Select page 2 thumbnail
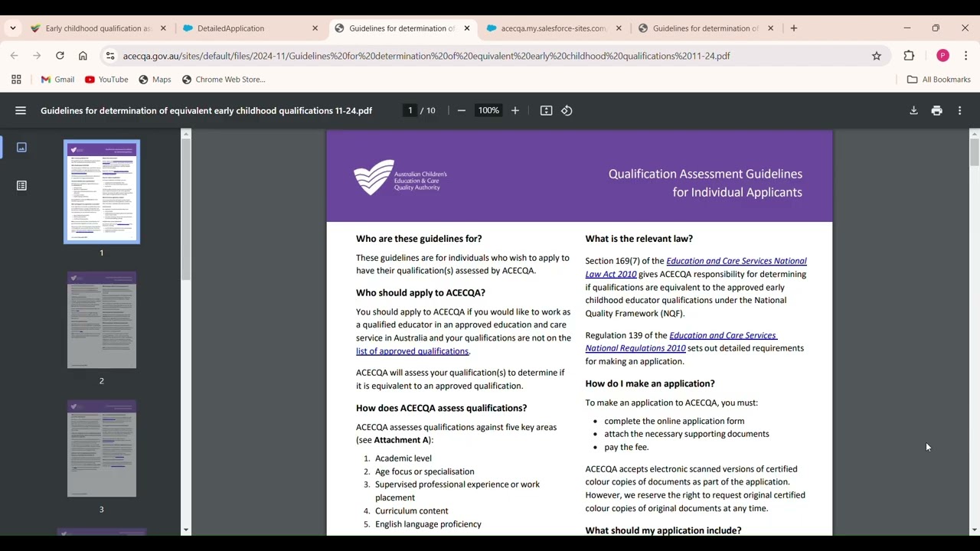Image resolution: width=980 pixels, height=551 pixels. (x=102, y=320)
